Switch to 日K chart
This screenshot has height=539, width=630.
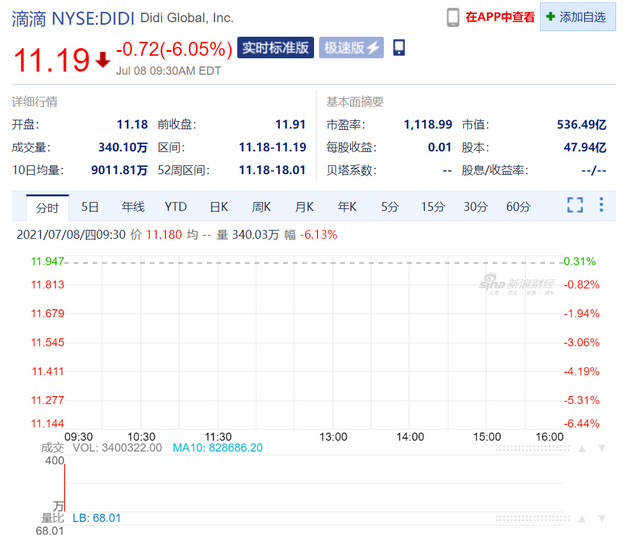pos(219,207)
